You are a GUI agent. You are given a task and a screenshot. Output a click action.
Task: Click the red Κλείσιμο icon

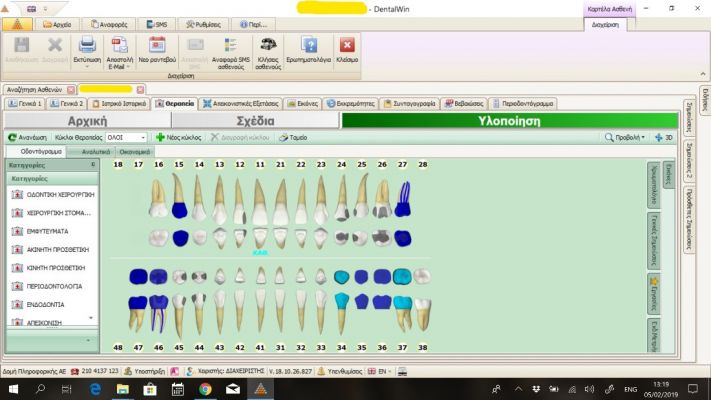(347, 45)
